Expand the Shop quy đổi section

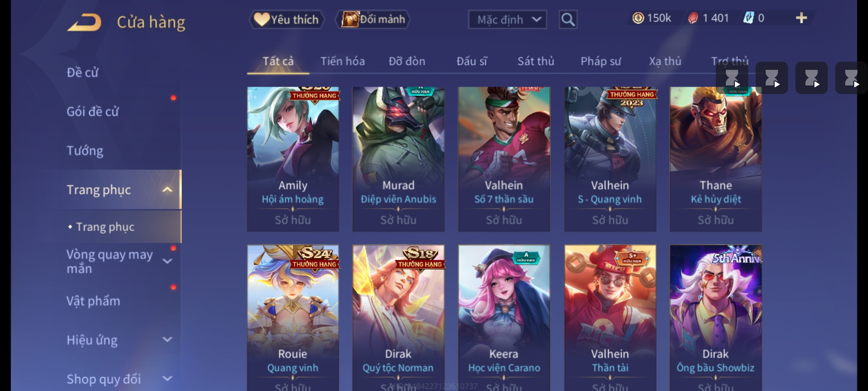click(167, 379)
